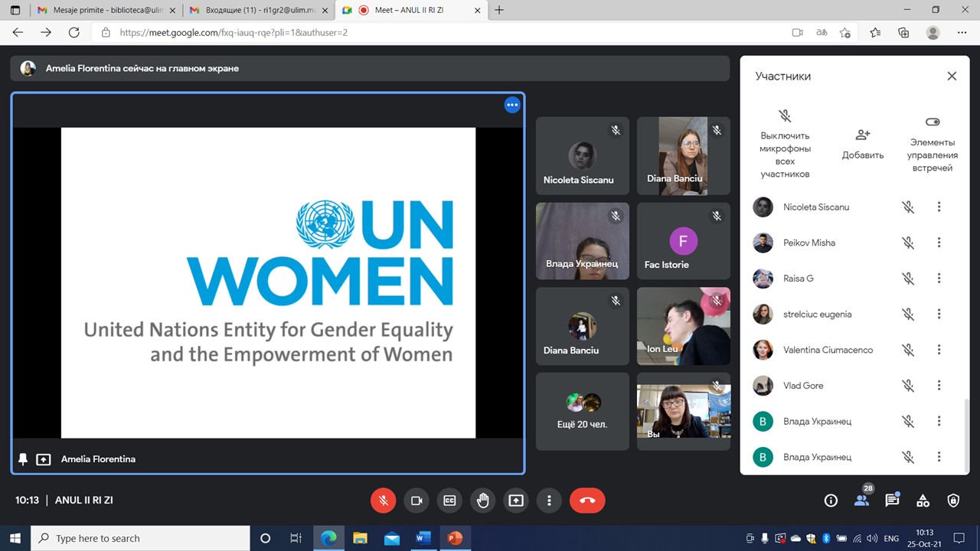
Task: Open Windows Start menu
Action: tap(15, 538)
